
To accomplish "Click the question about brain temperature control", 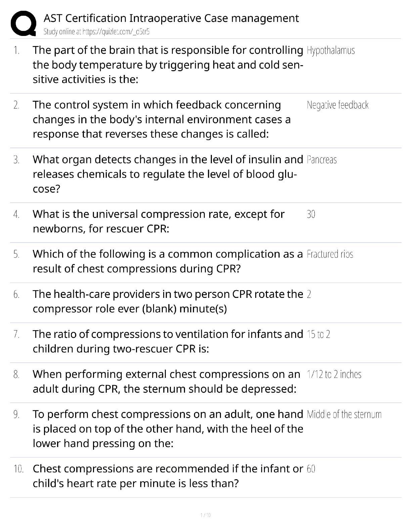I will [168, 65].
